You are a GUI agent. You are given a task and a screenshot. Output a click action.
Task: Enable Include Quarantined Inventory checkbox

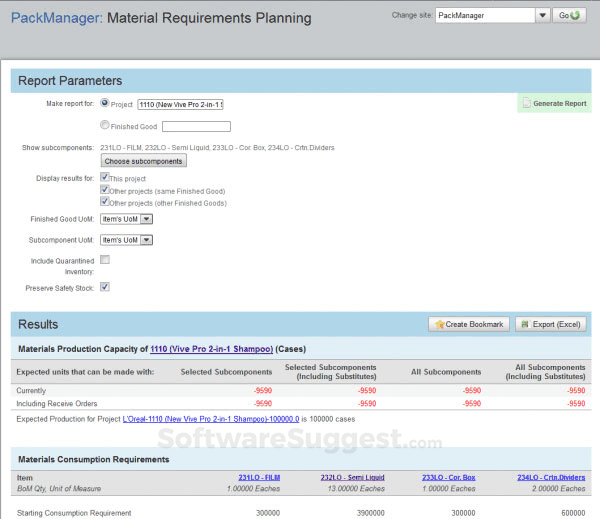(x=105, y=260)
